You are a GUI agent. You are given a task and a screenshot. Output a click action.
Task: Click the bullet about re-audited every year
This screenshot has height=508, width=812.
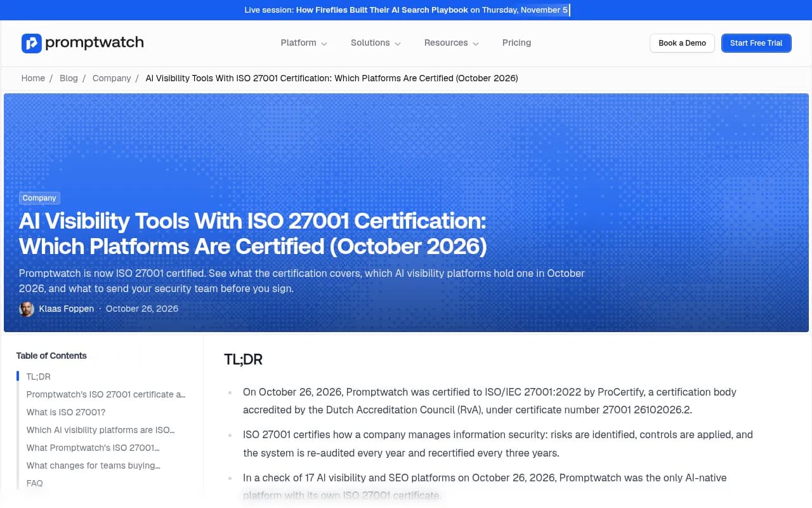pyautogui.click(x=497, y=444)
